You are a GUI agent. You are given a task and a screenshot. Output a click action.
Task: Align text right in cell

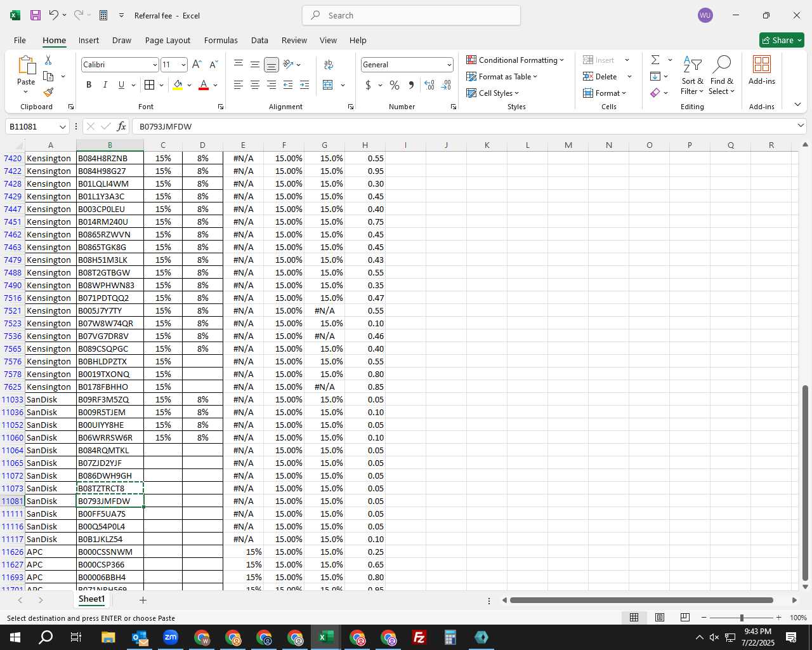[272, 85]
